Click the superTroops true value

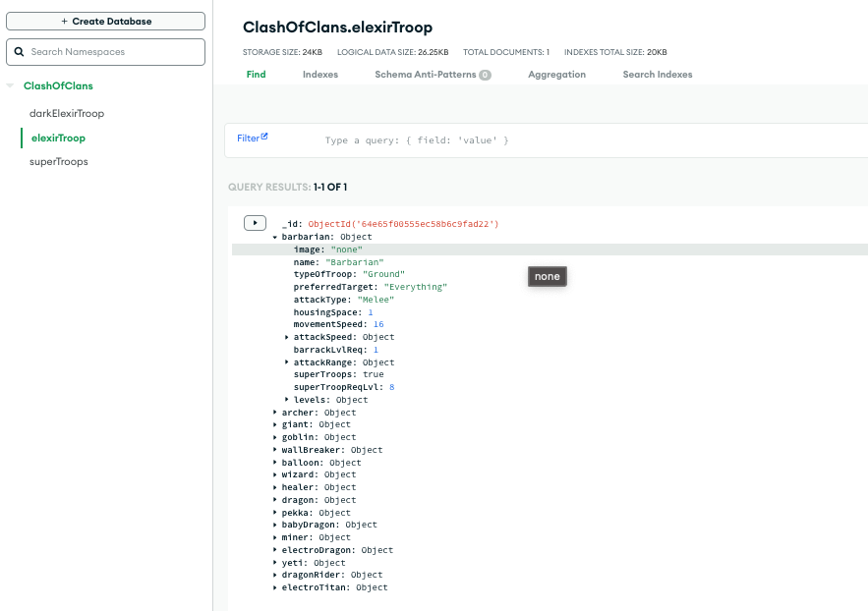click(373, 374)
